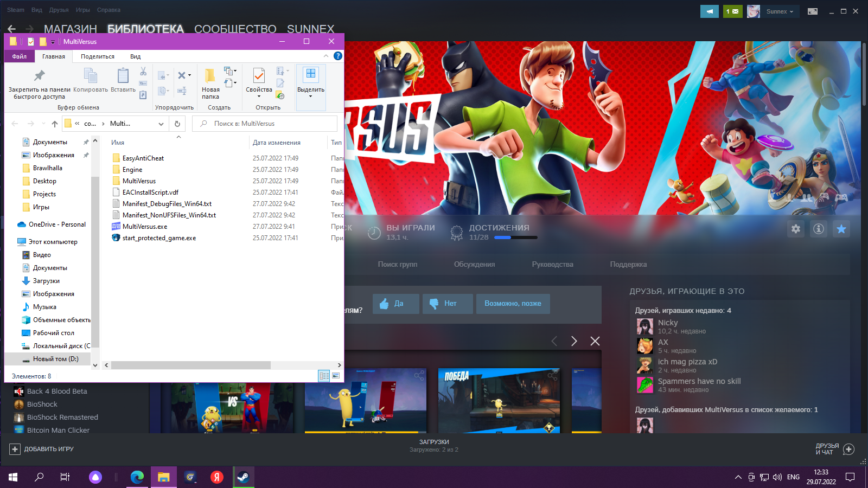Select OneDrive - Personal in navigation pane
Image resolution: width=868 pixels, height=488 pixels.
57,224
